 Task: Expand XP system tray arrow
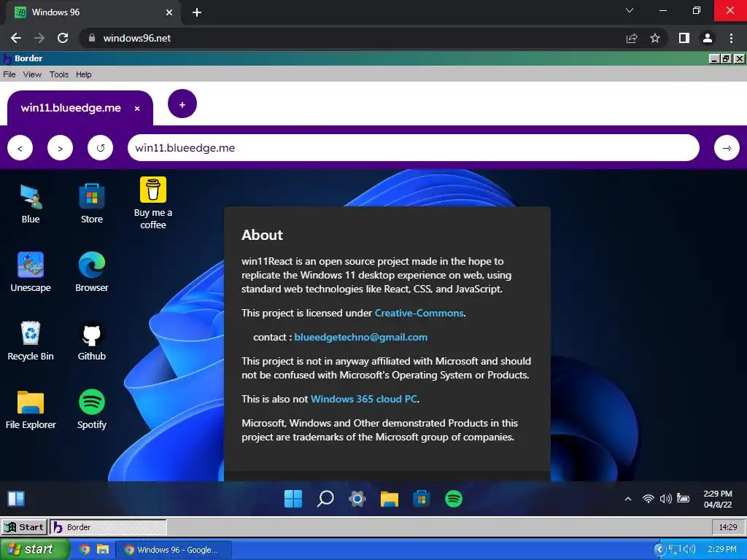(659, 550)
